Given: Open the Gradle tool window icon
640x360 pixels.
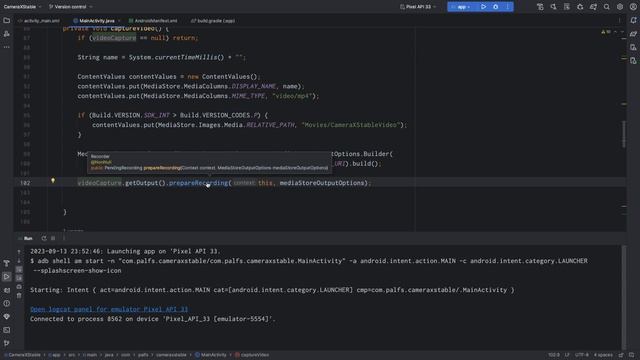Looking at the screenshot, I should click(633, 34).
